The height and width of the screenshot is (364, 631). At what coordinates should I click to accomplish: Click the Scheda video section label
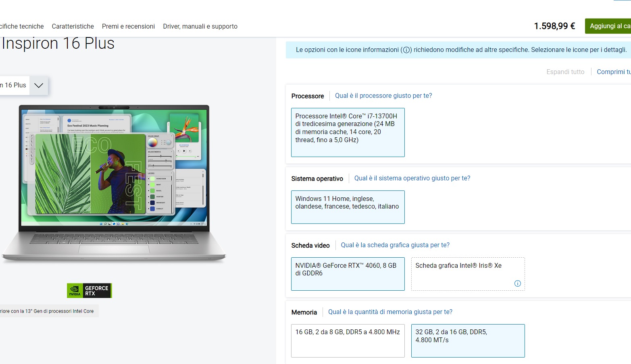tap(310, 245)
